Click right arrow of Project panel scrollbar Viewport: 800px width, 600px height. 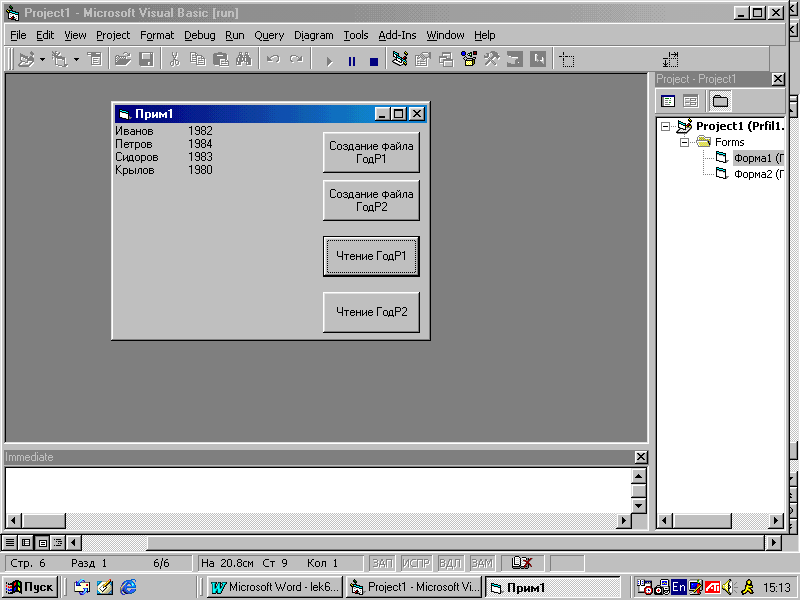pos(776,520)
